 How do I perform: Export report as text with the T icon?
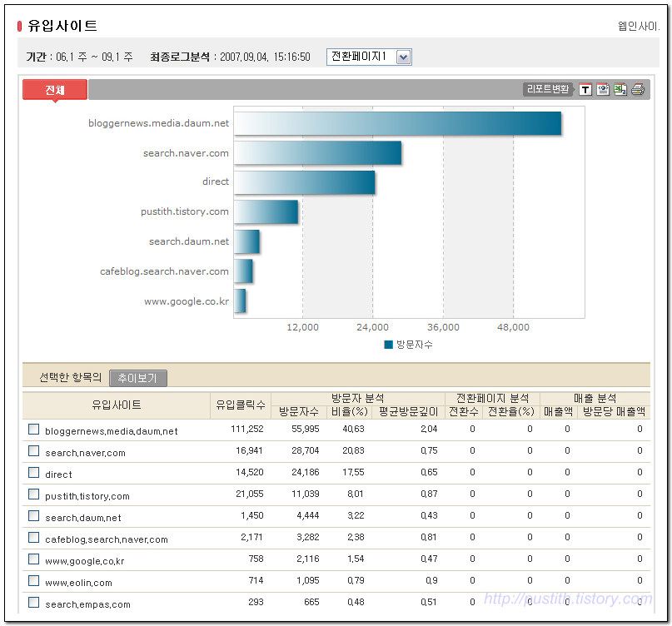click(585, 90)
